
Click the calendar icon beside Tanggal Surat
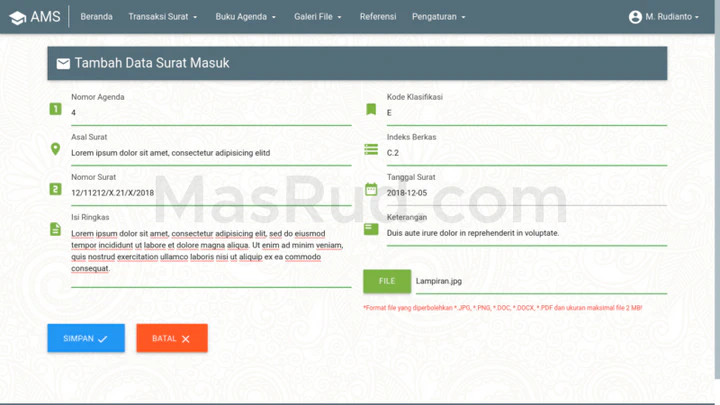coord(371,189)
